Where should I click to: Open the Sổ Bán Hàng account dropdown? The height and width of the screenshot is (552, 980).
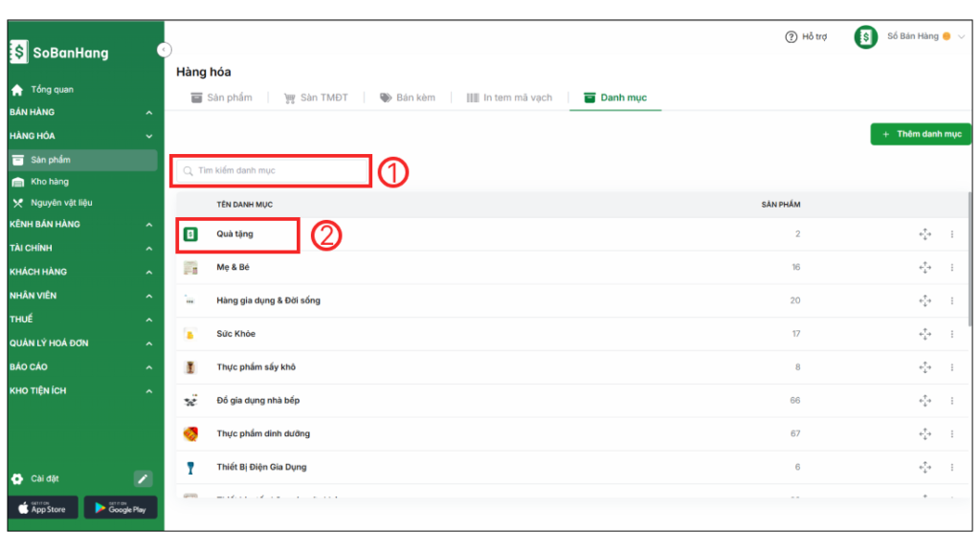961,37
